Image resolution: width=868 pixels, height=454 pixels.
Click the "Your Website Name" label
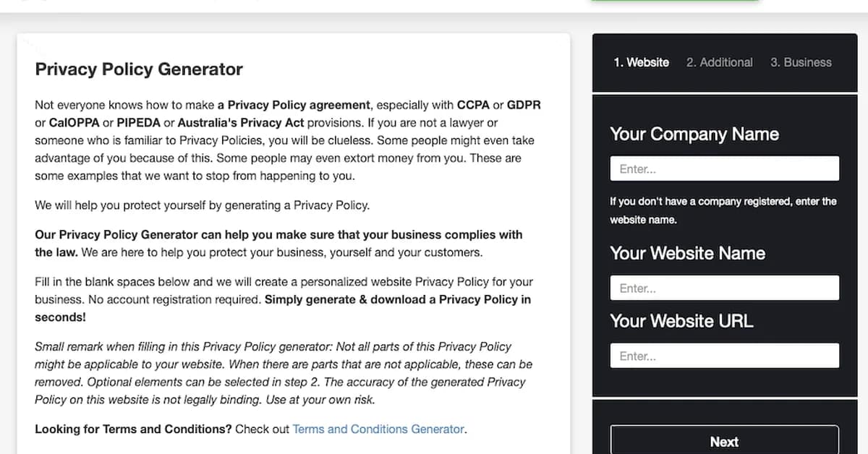(x=687, y=253)
